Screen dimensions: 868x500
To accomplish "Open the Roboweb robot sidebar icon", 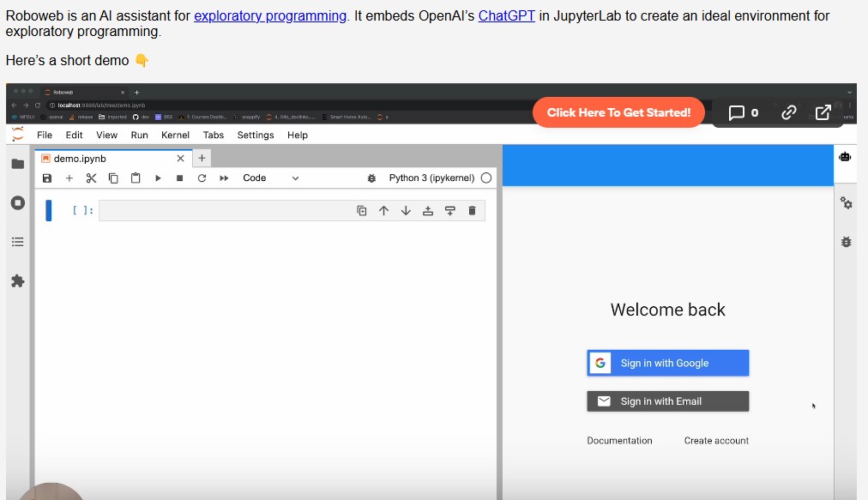I will pyautogui.click(x=846, y=157).
